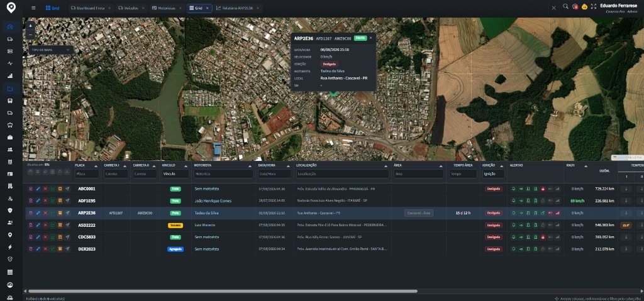
Task: Close the ARP2E36 map popup
Action: (x=370, y=38)
